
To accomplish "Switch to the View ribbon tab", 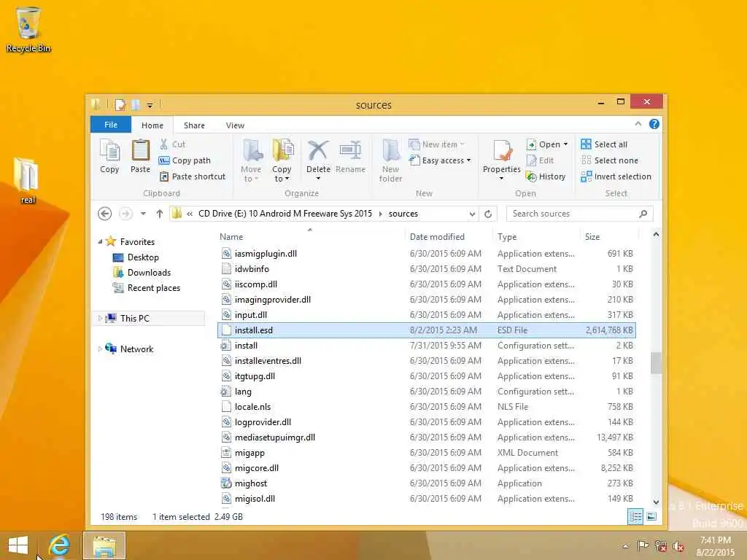I will [x=236, y=125].
